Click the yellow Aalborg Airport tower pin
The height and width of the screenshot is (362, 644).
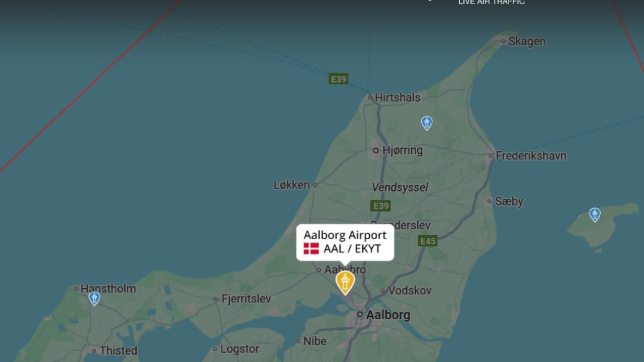tap(345, 283)
